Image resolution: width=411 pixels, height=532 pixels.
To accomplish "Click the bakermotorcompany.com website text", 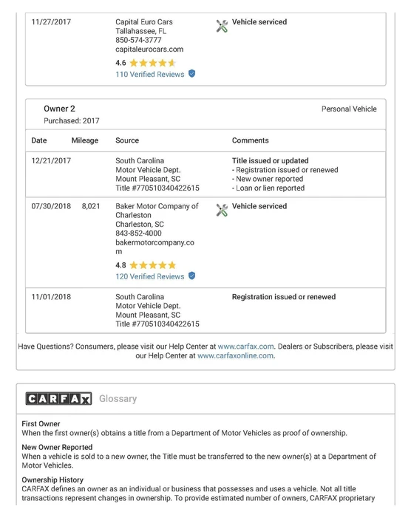I will coord(154,247).
